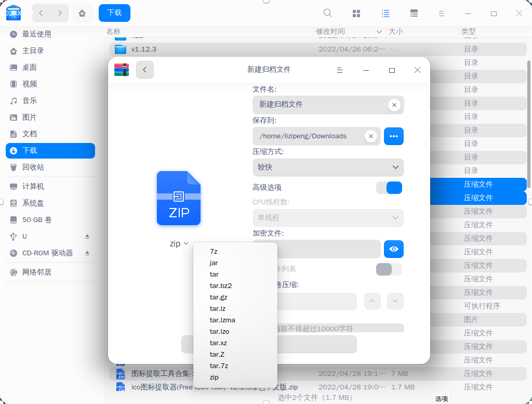Click the ZIP archive preview thumbnail

click(179, 198)
